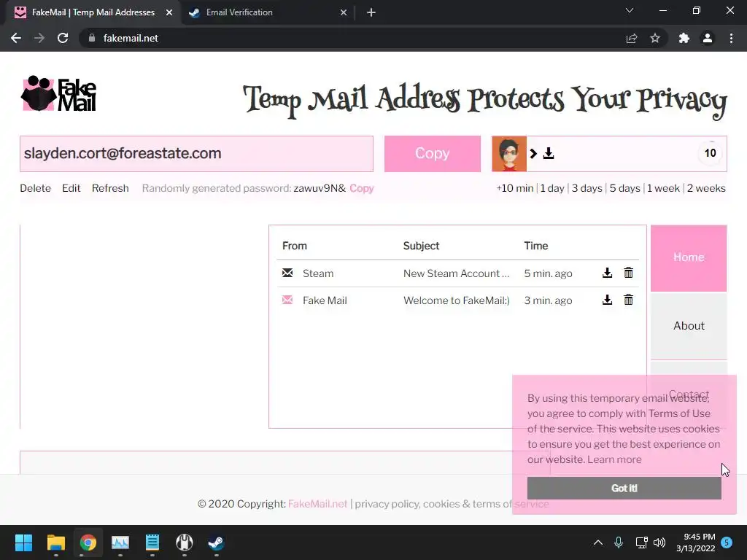Image resolution: width=747 pixels, height=560 pixels.
Task: Dismiss cookie notice with Got it!
Action: coord(624,488)
